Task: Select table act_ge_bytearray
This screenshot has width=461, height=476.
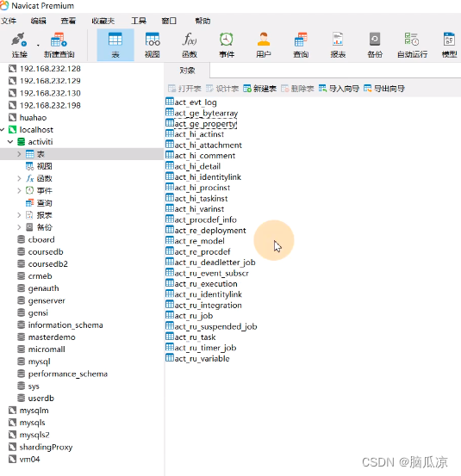Action: 202,113
